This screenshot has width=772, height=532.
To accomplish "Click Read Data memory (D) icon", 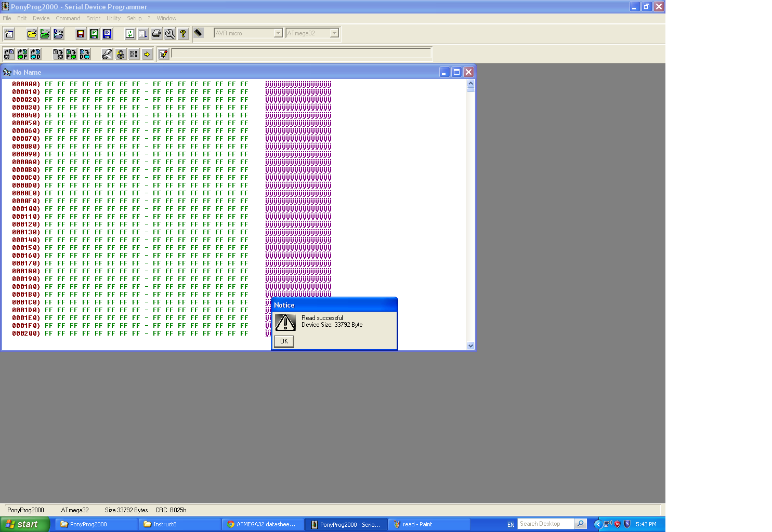I will tap(35, 54).
